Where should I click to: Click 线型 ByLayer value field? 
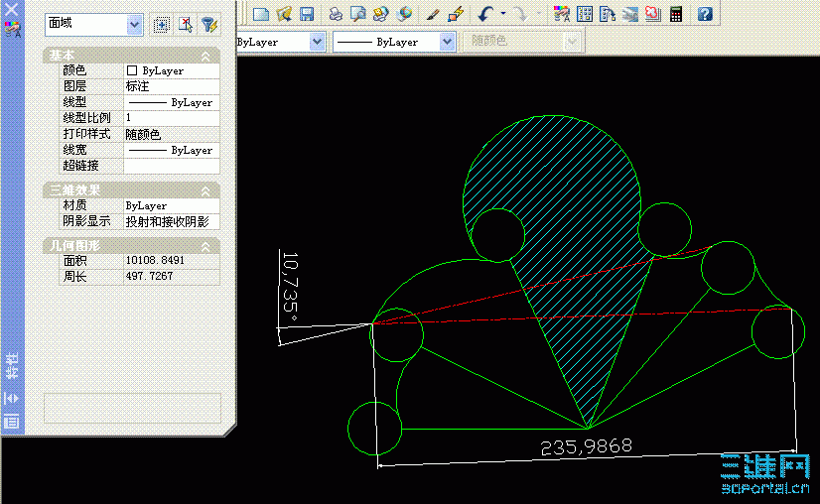click(x=172, y=102)
